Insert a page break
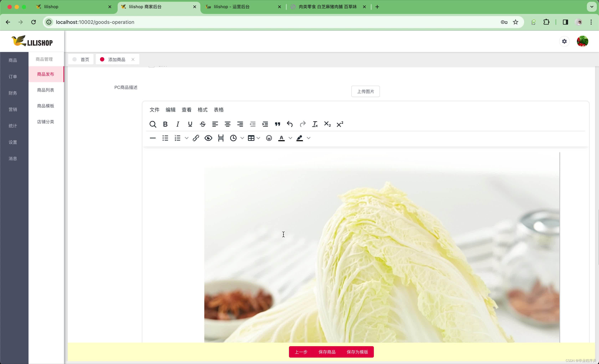 [221, 138]
